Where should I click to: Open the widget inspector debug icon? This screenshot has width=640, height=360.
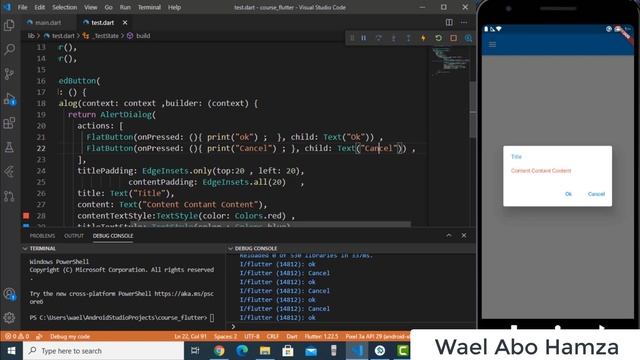click(468, 38)
